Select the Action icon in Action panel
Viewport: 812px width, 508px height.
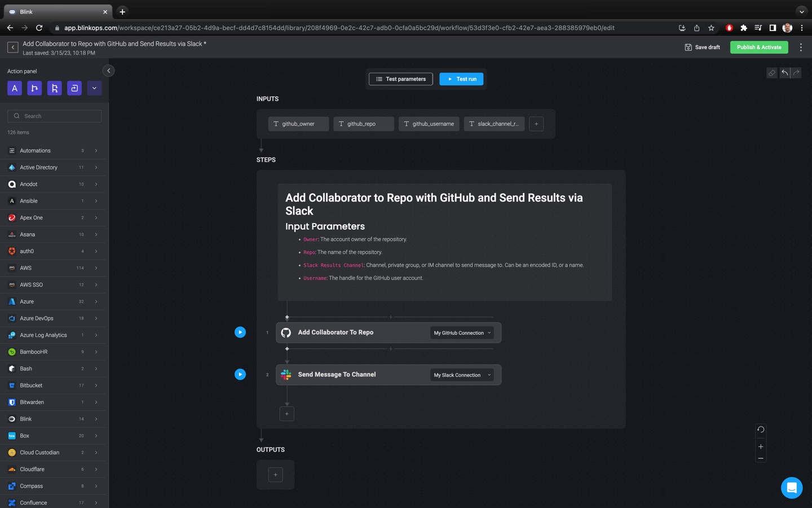pos(15,88)
